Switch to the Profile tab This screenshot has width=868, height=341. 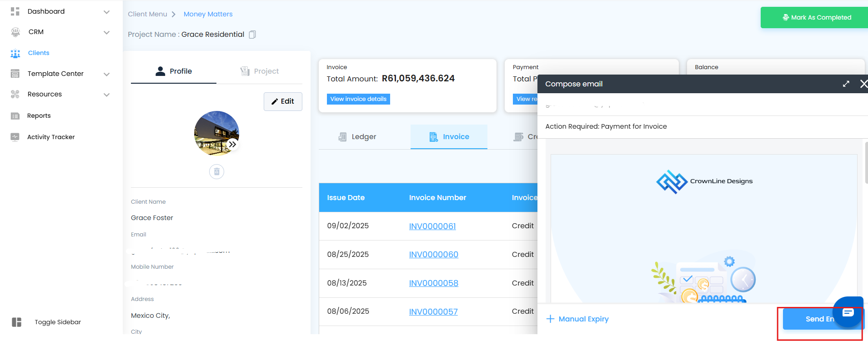[x=174, y=71]
